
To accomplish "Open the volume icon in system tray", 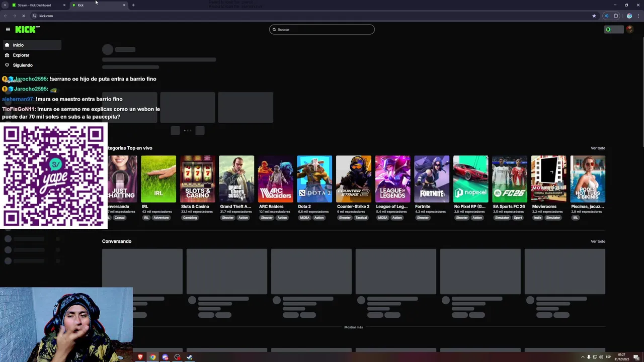I will (601, 357).
